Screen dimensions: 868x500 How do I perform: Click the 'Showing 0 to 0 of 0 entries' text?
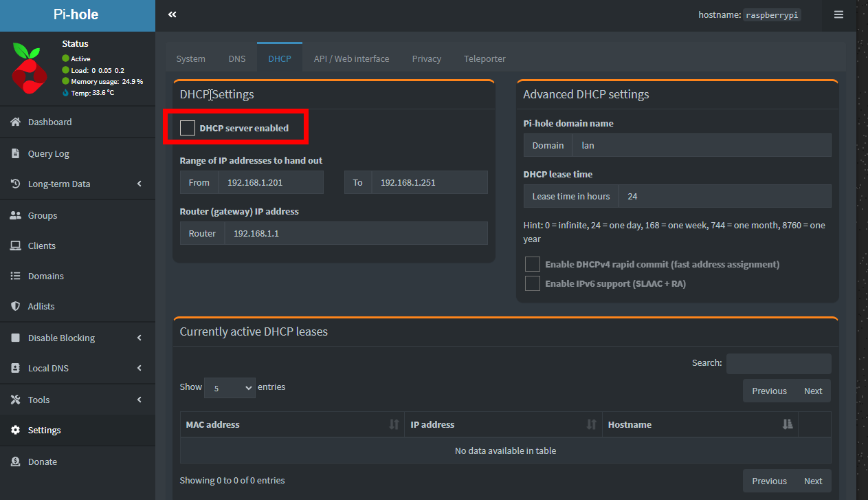(x=232, y=480)
